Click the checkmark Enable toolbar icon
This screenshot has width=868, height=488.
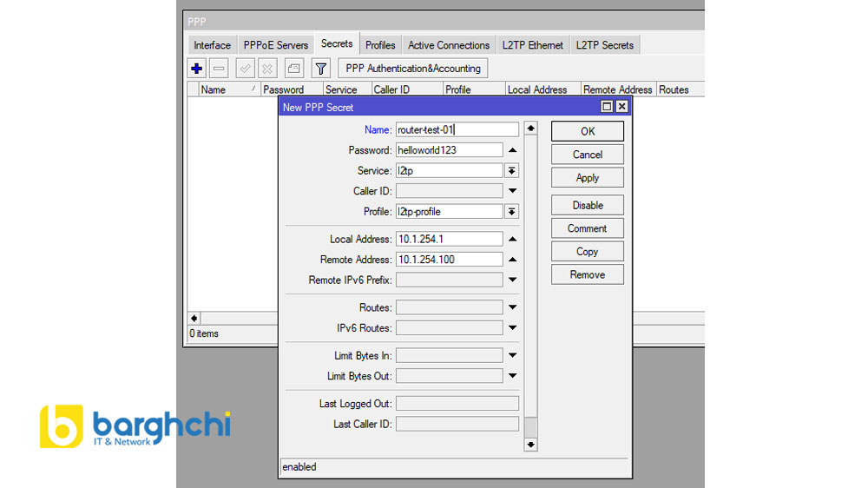[x=246, y=69]
